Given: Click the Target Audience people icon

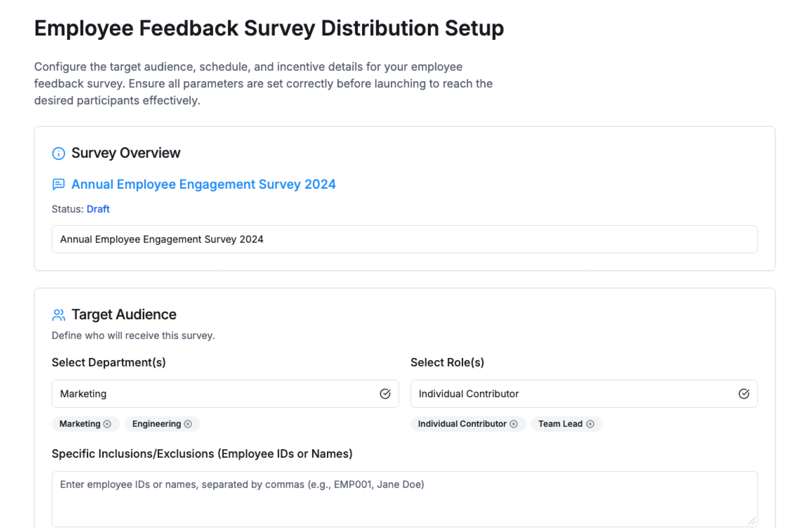Looking at the screenshot, I should tap(58, 315).
